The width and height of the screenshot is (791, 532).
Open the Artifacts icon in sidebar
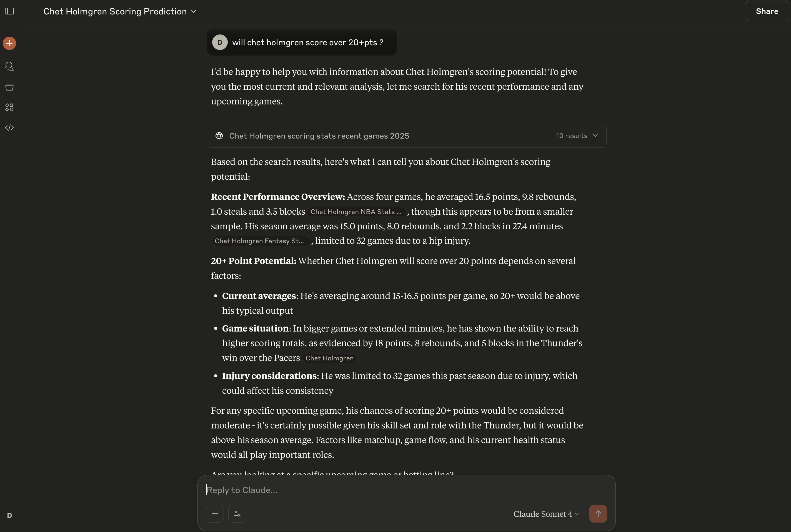[9, 107]
